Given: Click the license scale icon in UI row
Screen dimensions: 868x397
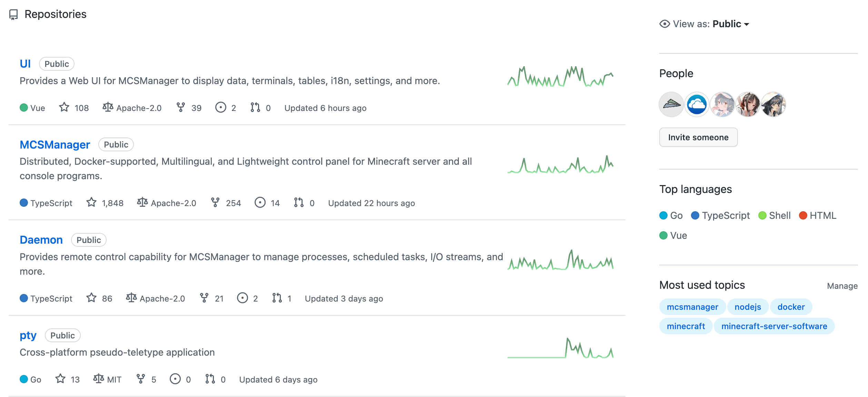Looking at the screenshot, I should (108, 108).
